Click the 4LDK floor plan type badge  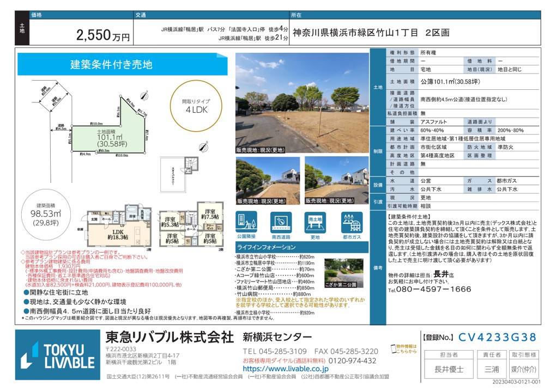(196, 105)
